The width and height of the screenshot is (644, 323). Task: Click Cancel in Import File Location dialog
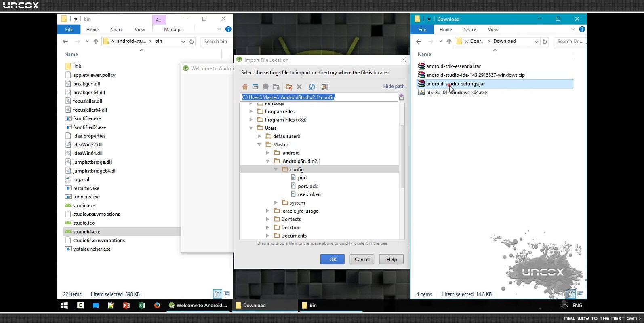click(362, 259)
